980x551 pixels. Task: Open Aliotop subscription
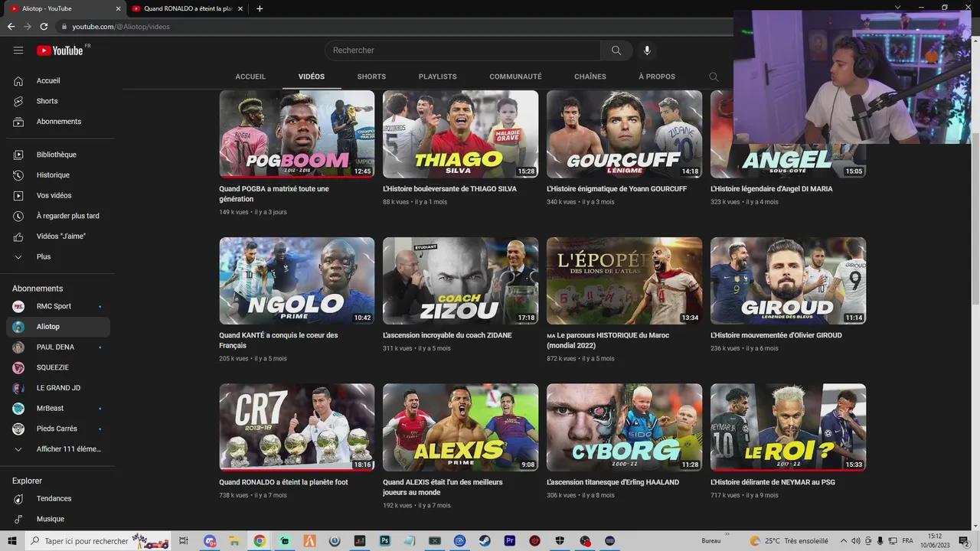tap(57, 327)
